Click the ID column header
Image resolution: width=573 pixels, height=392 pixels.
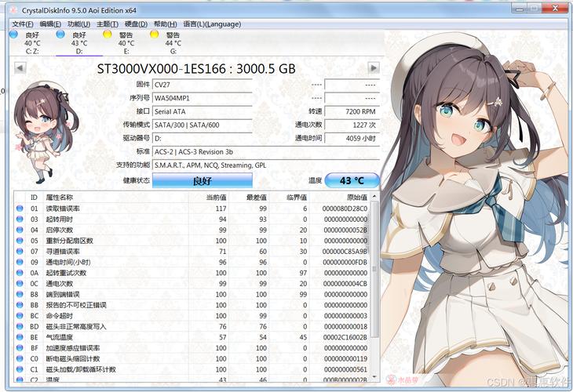coord(35,198)
